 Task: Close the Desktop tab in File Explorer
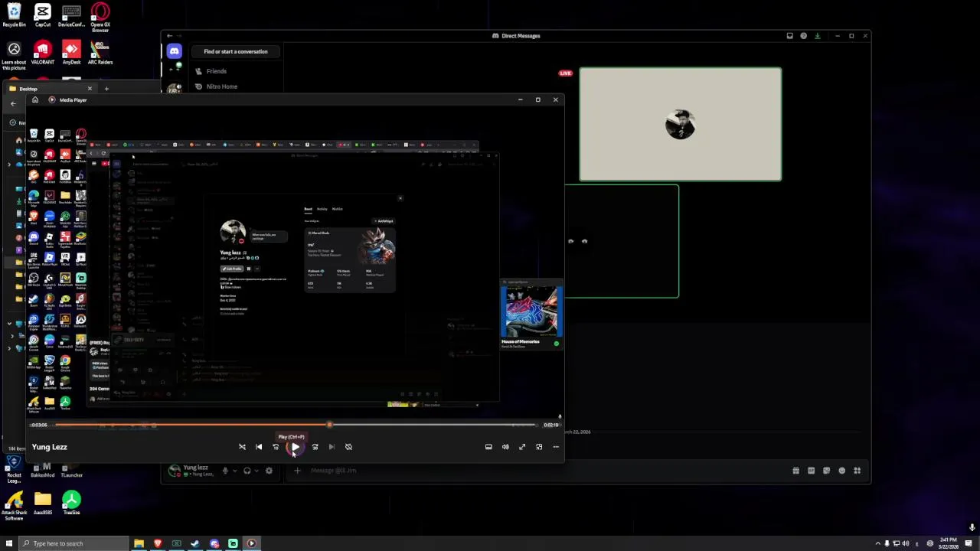(x=89, y=89)
